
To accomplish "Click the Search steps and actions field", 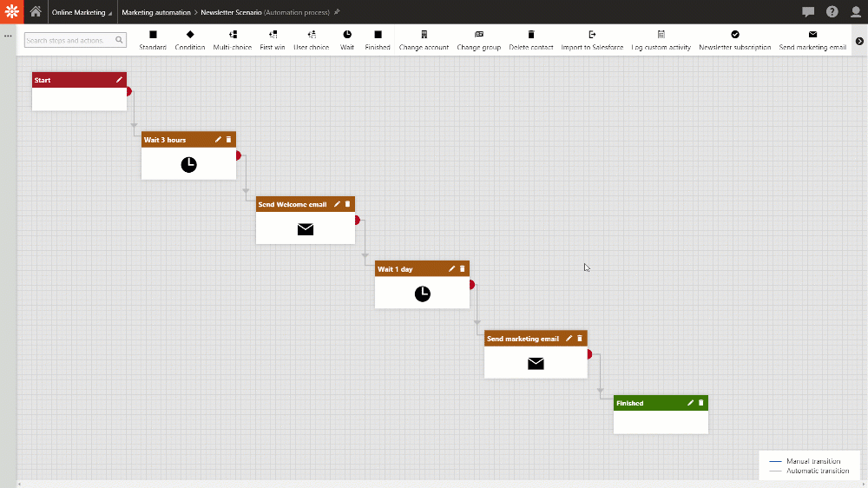I will click(x=69, y=40).
